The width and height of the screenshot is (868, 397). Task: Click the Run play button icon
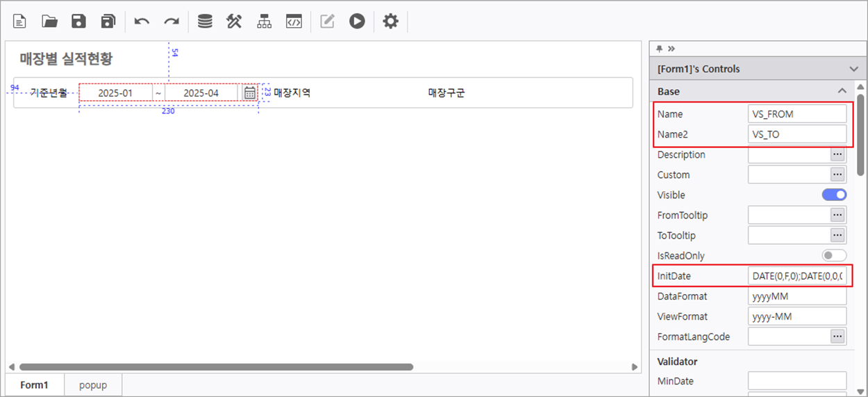(x=357, y=22)
